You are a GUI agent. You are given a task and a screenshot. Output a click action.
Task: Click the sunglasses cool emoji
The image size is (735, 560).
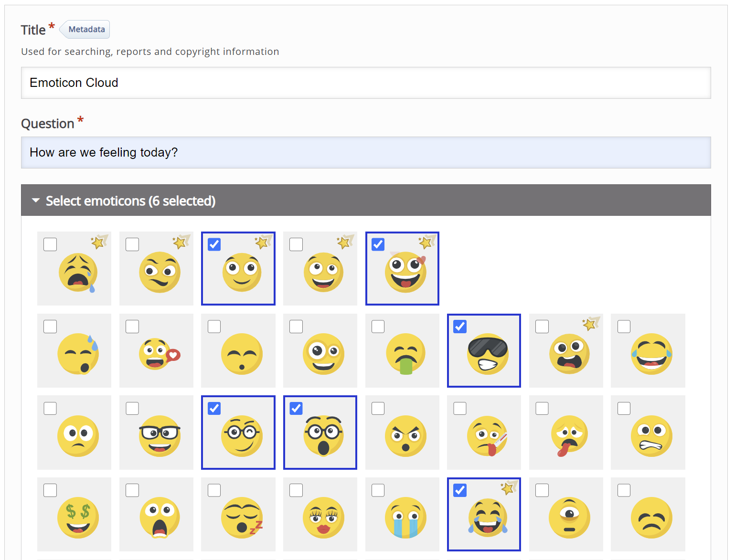[487, 354]
